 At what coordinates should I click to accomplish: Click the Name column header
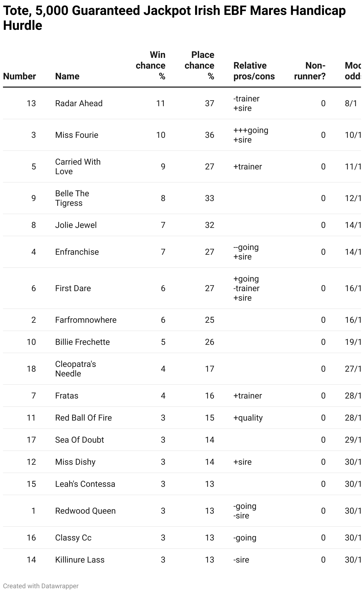[67, 76]
